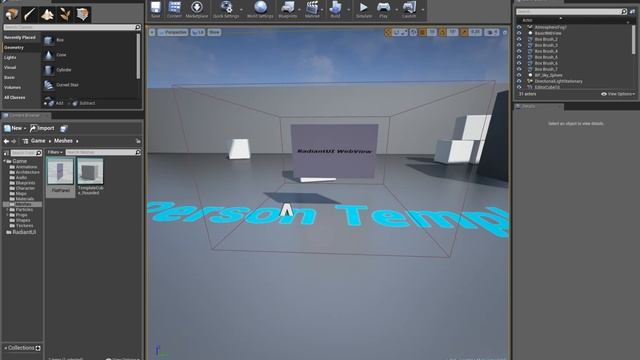Viewport: 640px width, 360px height.
Task: Click Save All icon in Content Browser
Action: 64,129
